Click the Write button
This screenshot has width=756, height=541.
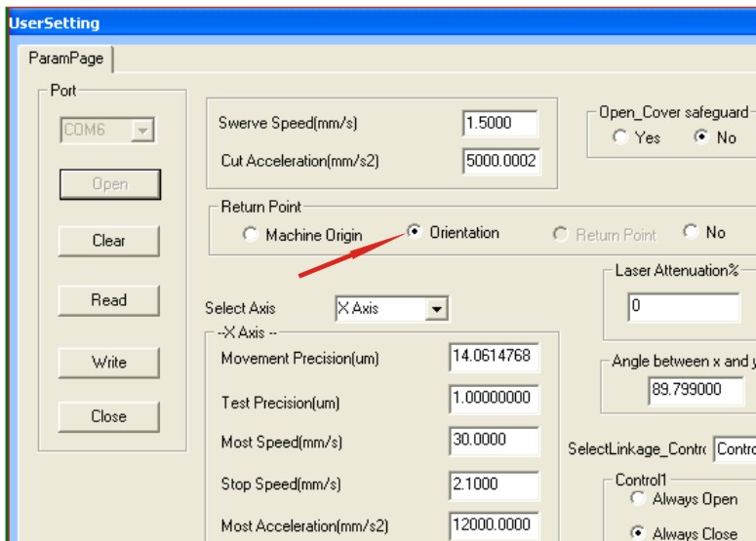click(x=108, y=362)
